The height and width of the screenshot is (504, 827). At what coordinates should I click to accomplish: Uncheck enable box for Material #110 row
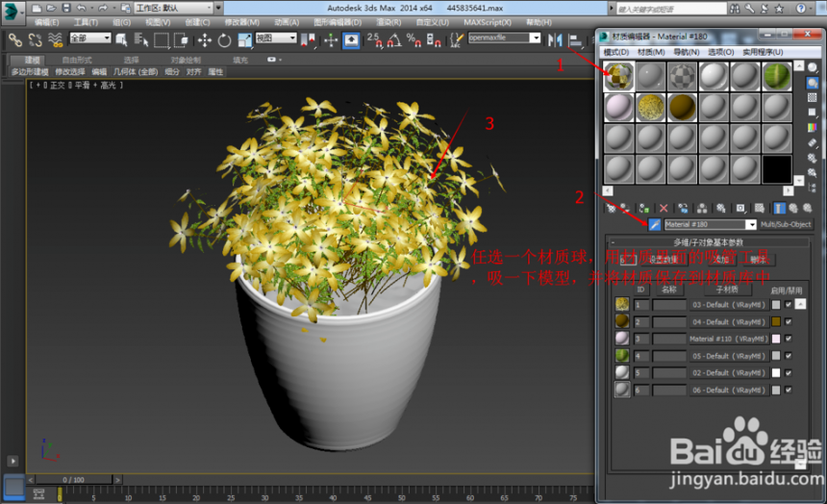(x=788, y=339)
